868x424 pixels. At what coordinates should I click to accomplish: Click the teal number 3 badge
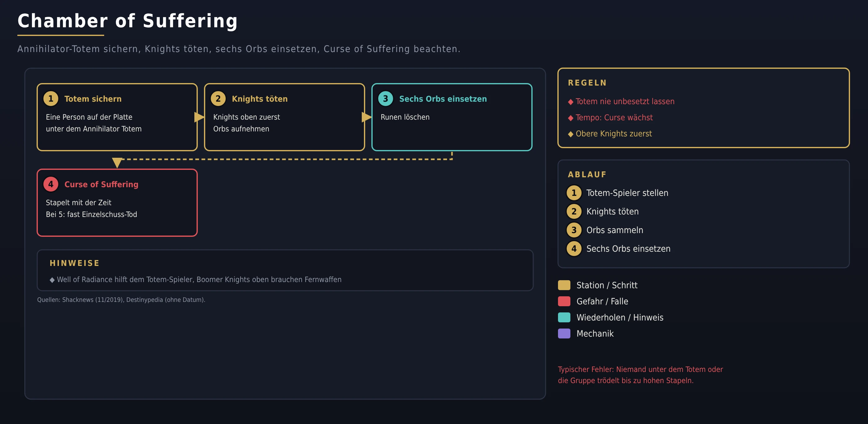[x=385, y=99]
